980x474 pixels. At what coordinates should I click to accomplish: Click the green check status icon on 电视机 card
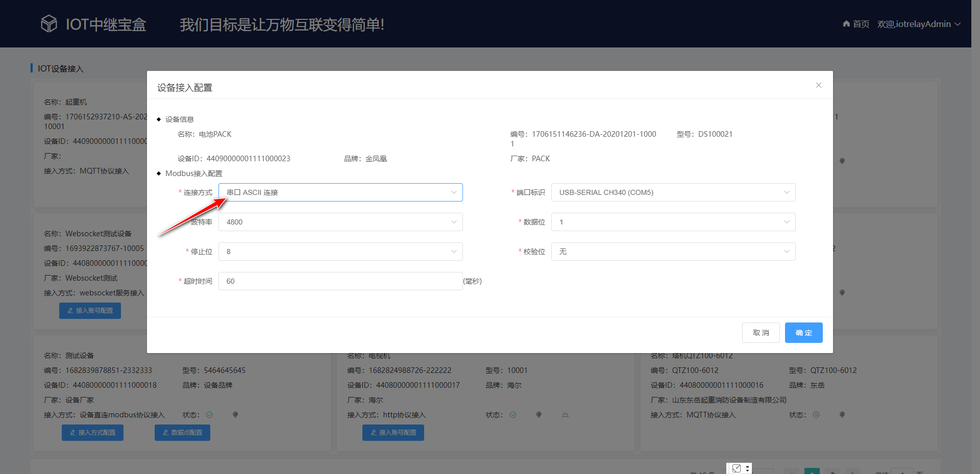(513, 414)
